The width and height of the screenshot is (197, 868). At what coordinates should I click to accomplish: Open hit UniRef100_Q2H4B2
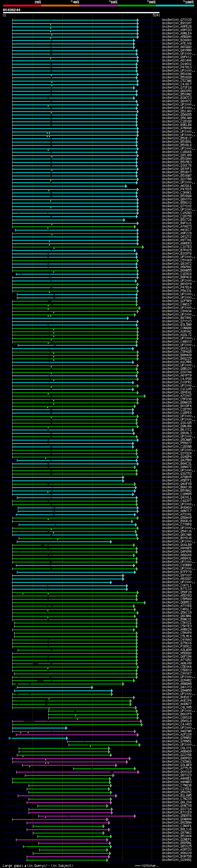[x=177, y=680]
